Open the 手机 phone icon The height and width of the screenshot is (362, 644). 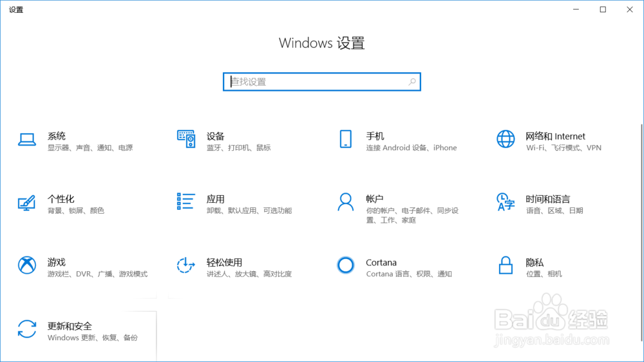coord(346,139)
